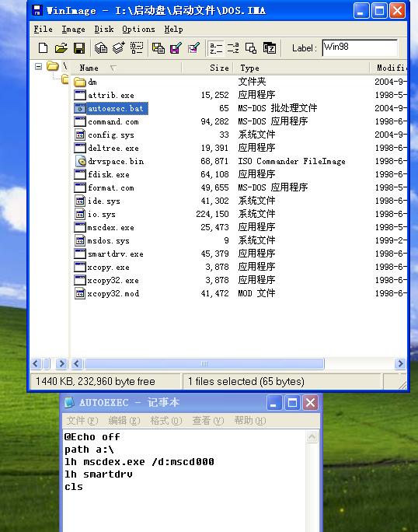Save the image via the floppy icon
418x532 pixels.
[x=79, y=48]
